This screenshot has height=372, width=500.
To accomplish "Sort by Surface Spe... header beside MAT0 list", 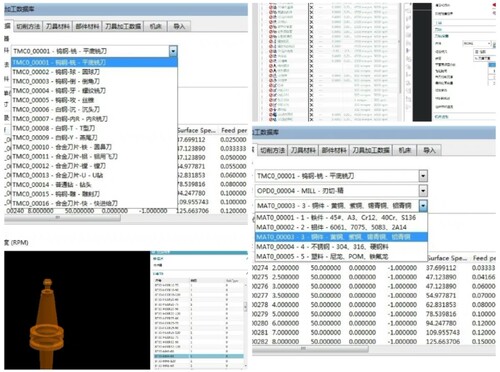I will pos(447,258).
